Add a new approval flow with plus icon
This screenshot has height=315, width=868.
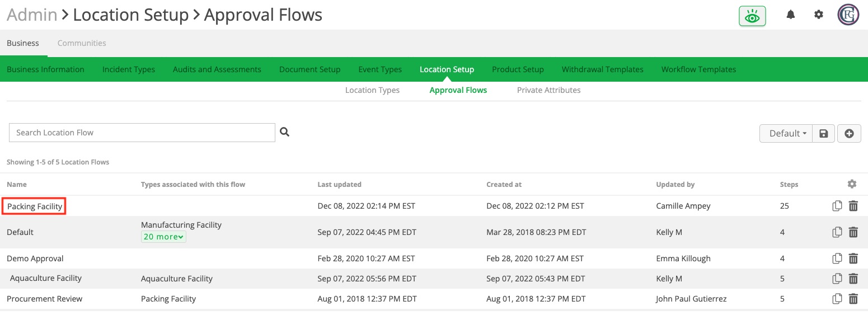[x=849, y=133]
